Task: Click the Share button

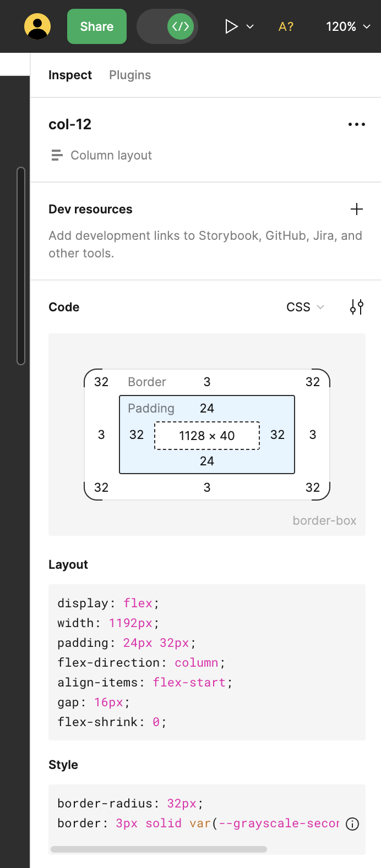Action: point(97,26)
